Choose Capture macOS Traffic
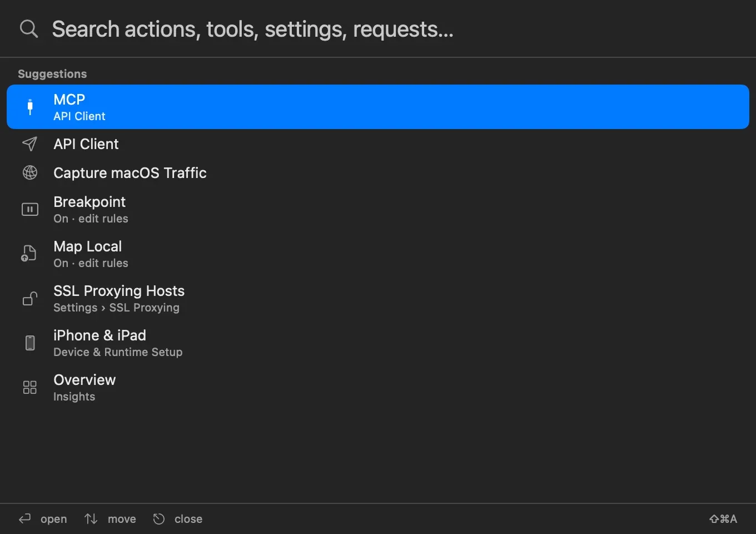Screen dimensions: 756x534 (x=378, y=173)
